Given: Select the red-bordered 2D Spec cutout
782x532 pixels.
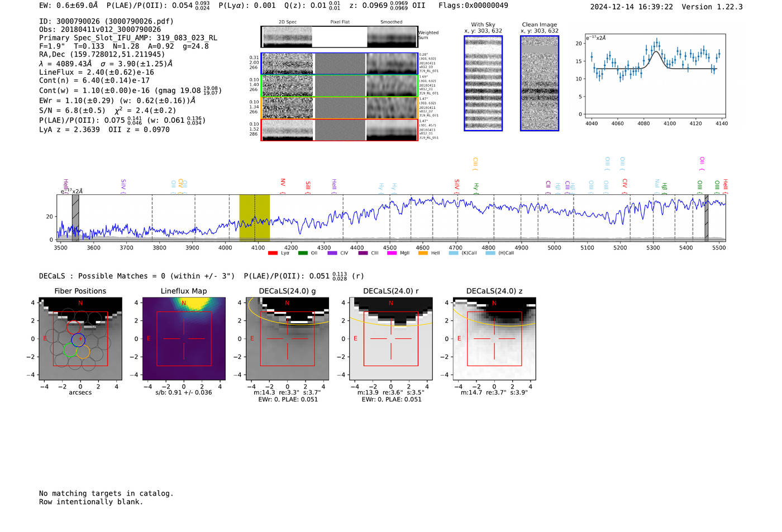Looking at the screenshot, I should 287,130.
